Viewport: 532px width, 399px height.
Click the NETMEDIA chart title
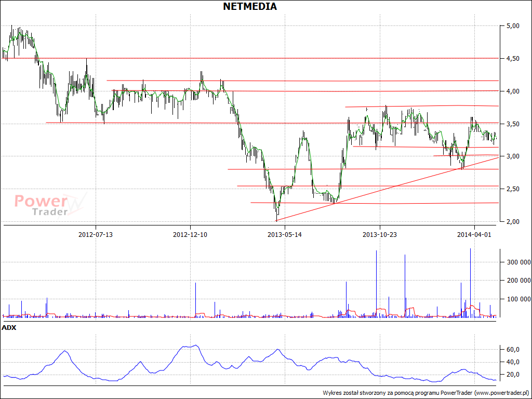250,6
